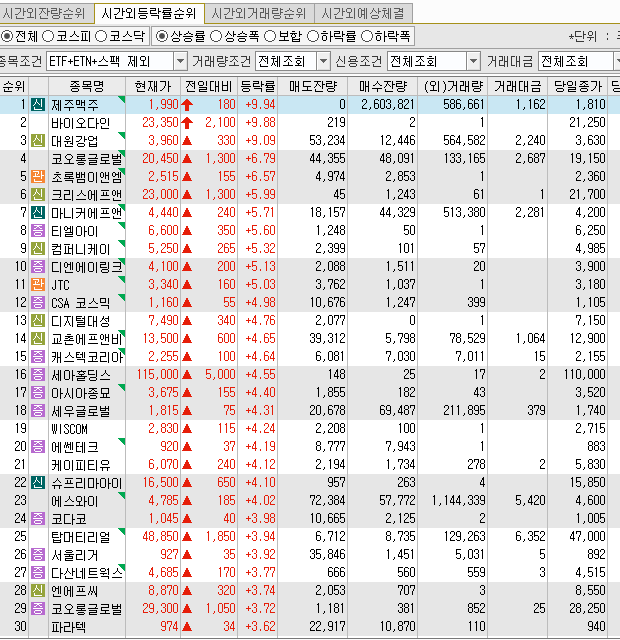Click current price 115,000 of 세아홀딩스
The height and width of the screenshot is (640, 620).
point(158,374)
